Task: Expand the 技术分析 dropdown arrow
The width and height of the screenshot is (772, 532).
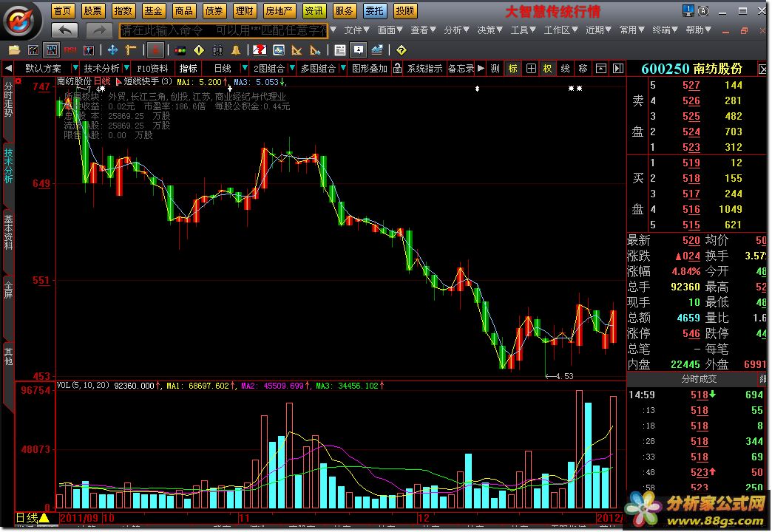Action: coord(126,68)
